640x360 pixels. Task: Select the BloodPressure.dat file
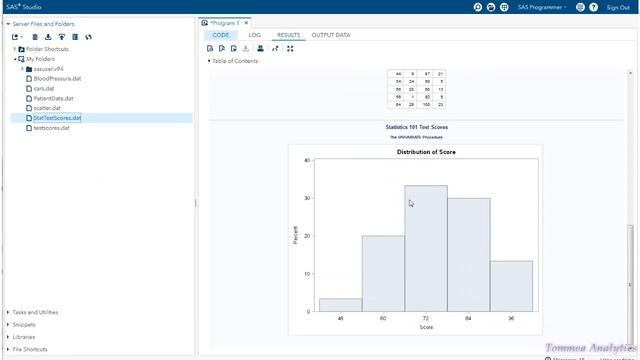point(57,78)
